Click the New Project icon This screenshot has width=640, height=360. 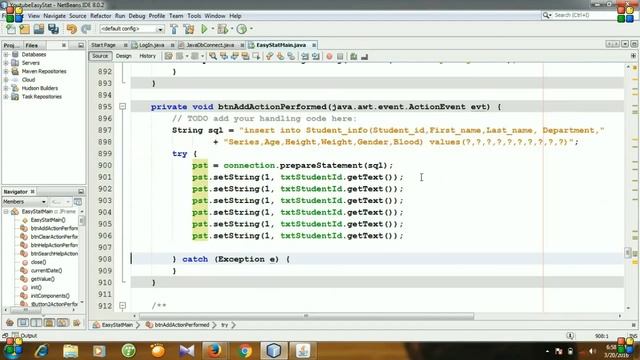point(24,29)
